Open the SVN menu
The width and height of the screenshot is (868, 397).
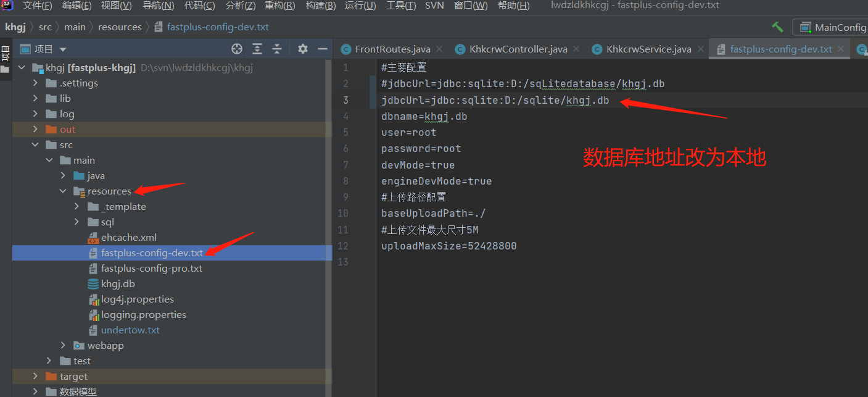pos(434,6)
